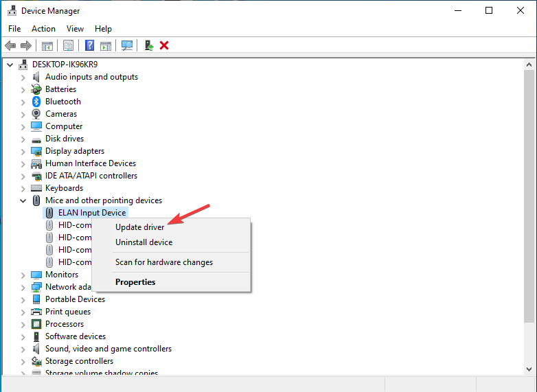
Task: Select IDE ATA/ATAPI controllers label
Action: point(91,176)
